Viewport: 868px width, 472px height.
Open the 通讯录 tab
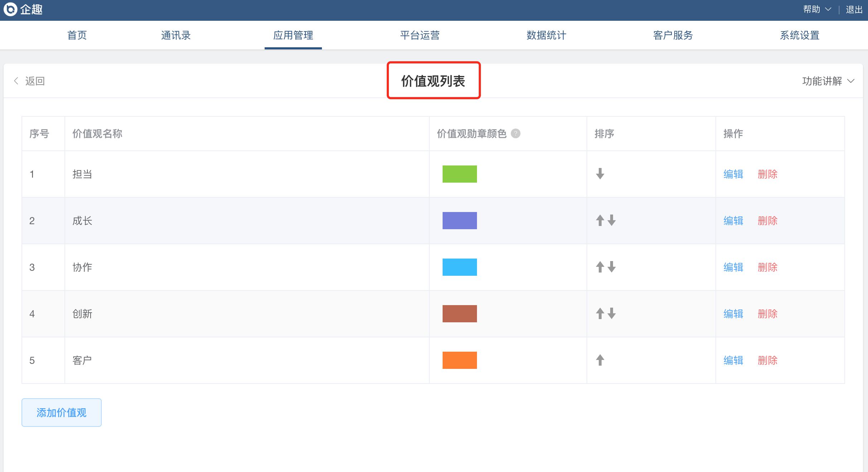pos(175,35)
